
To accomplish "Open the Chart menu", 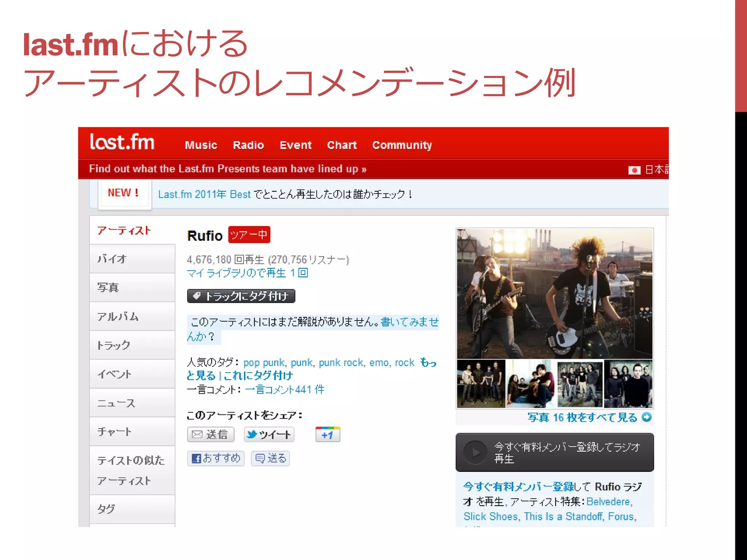I will [x=342, y=145].
